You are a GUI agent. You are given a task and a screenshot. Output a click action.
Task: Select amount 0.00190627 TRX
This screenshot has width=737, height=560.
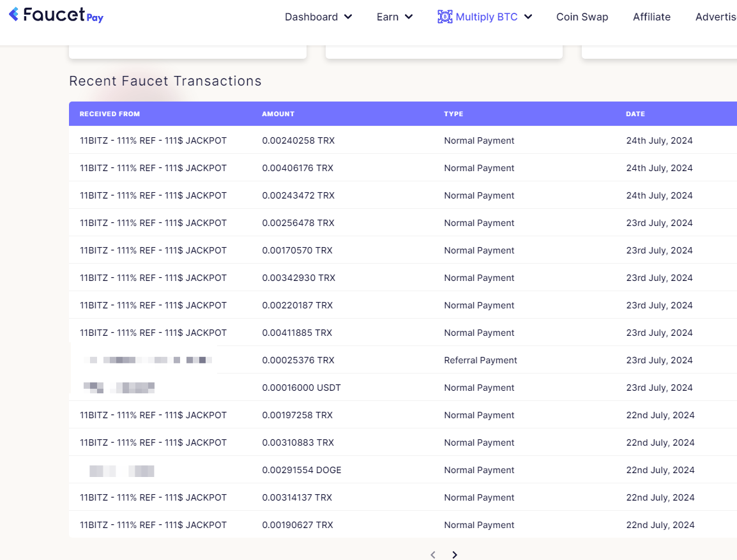point(298,526)
